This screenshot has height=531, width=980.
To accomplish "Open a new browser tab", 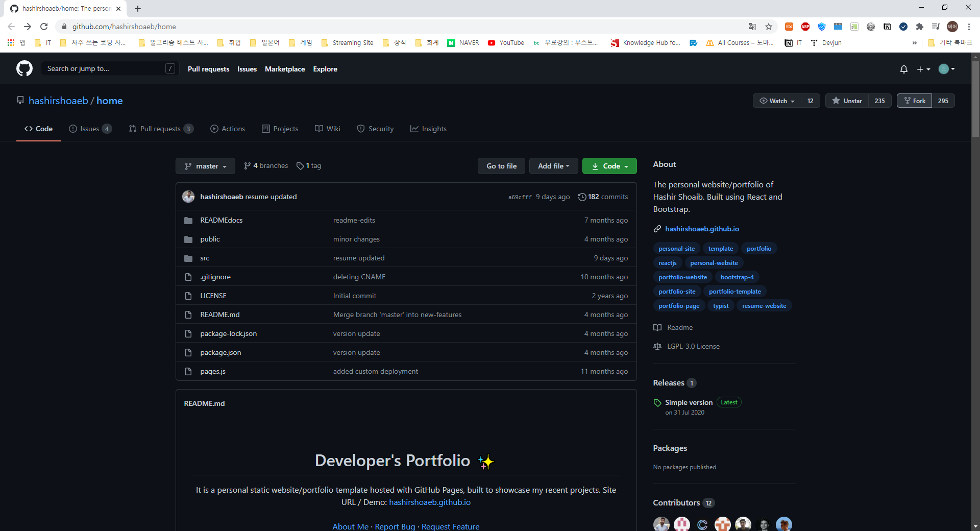I will (138, 9).
